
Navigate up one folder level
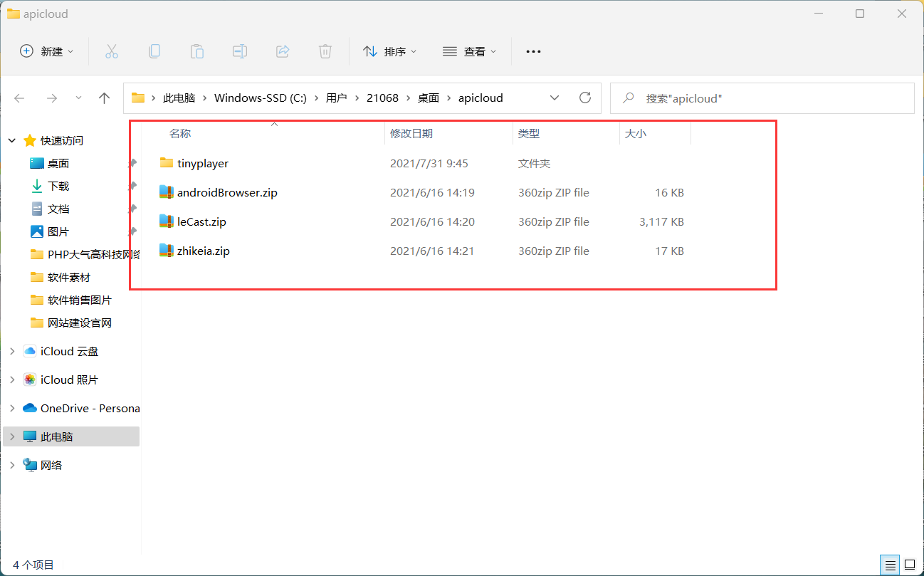click(104, 98)
